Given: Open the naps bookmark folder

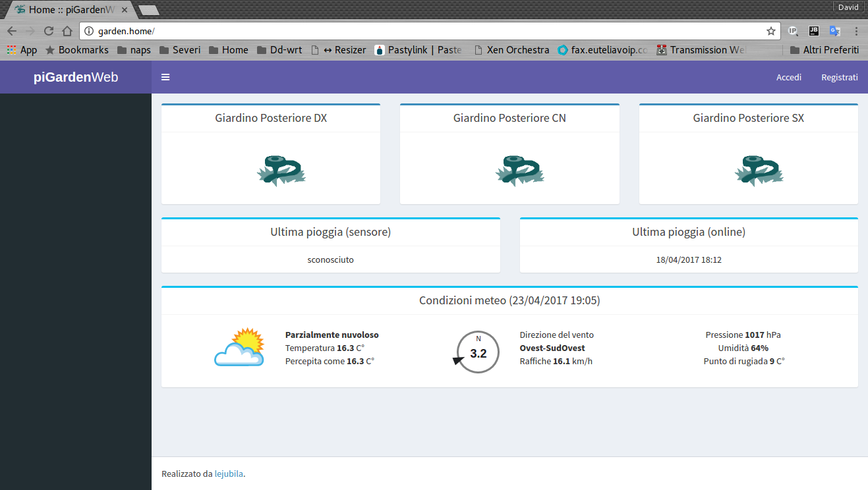Looking at the screenshot, I should [134, 50].
